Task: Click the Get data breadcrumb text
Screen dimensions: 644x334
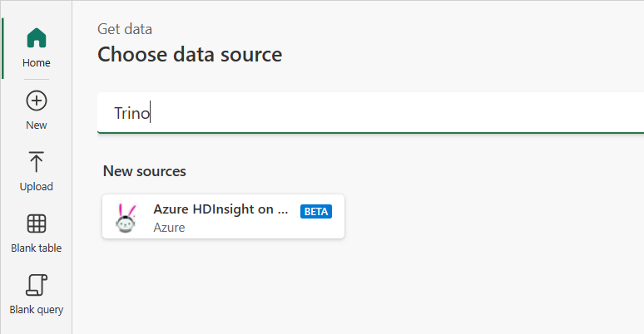Action: pos(125,29)
